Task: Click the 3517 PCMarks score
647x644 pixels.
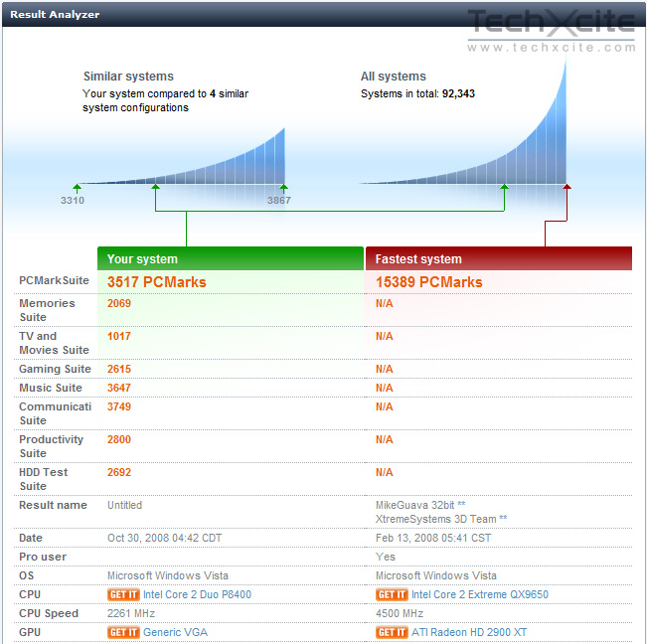Action: coord(156,282)
